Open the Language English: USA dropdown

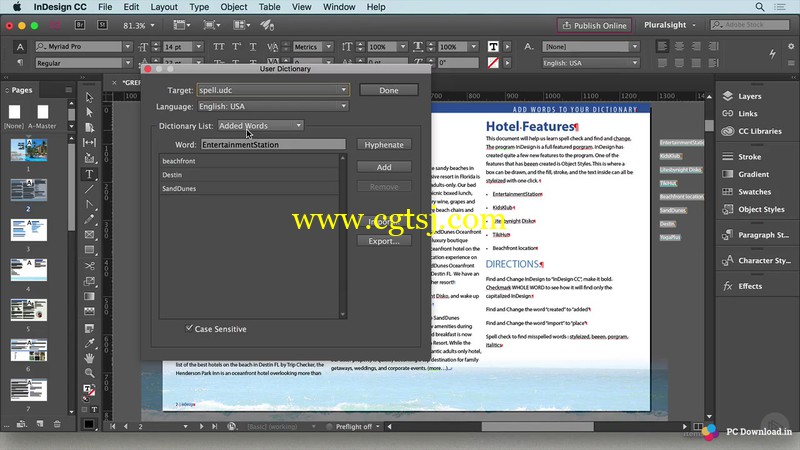pyautogui.click(x=273, y=106)
